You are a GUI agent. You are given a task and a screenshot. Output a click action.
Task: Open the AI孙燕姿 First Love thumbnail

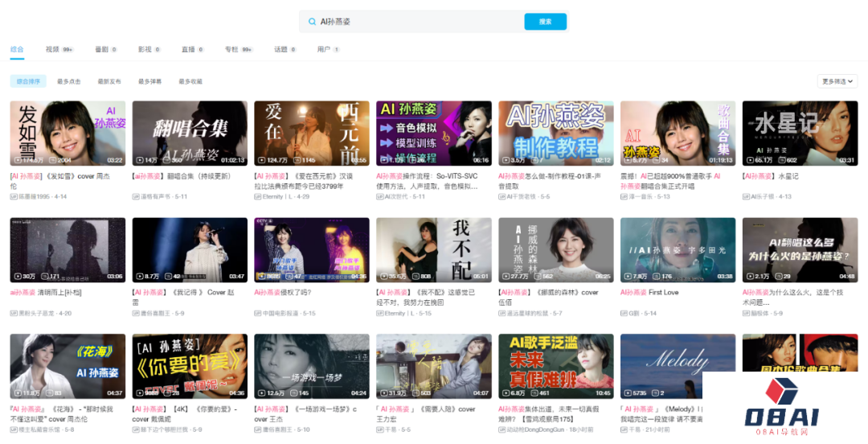click(678, 250)
